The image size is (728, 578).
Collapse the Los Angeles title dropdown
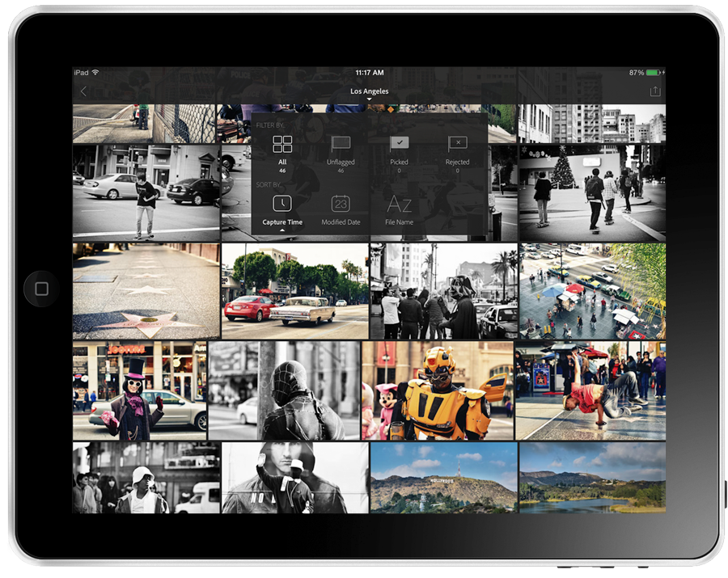point(369,93)
